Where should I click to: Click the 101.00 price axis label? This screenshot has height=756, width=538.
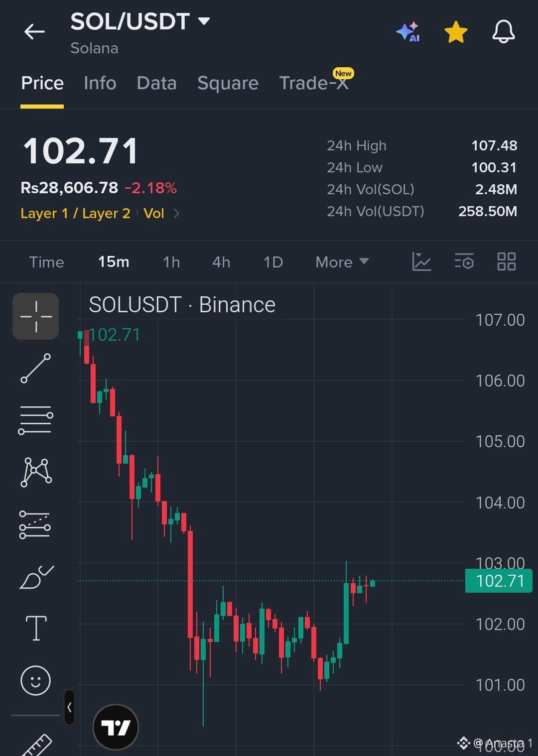tap(500, 685)
